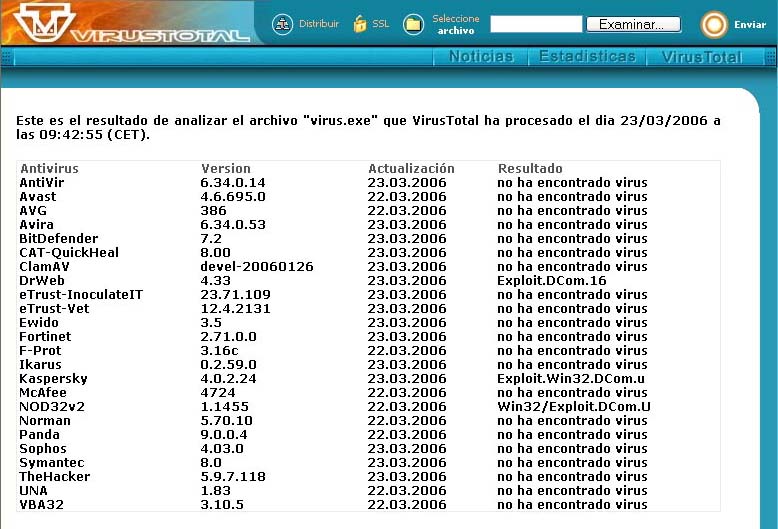Click the Seleccione archivo folder icon
This screenshot has width=778, height=529.
[x=413, y=24]
